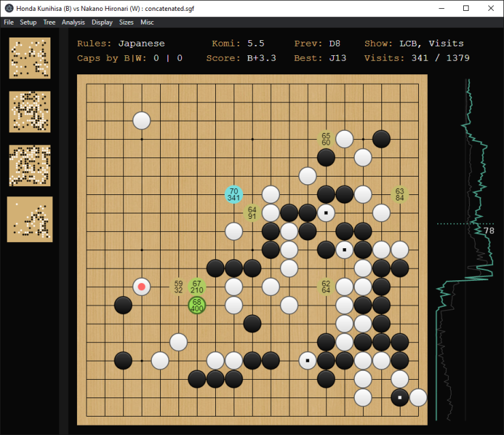Open the Analysis menu
This screenshot has width=504, height=435.
[x=73, y=22]
